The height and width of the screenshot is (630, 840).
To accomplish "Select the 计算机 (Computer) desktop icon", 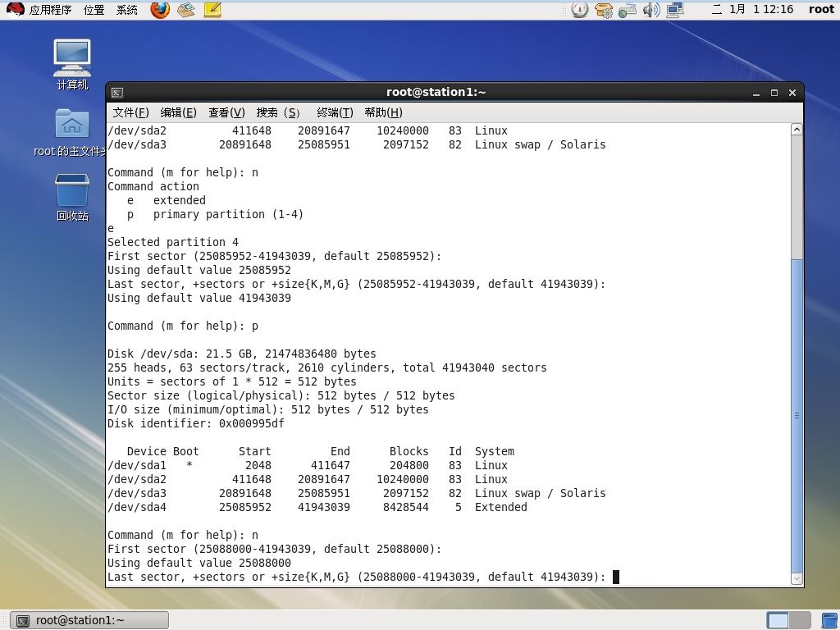I will (72, 64).
